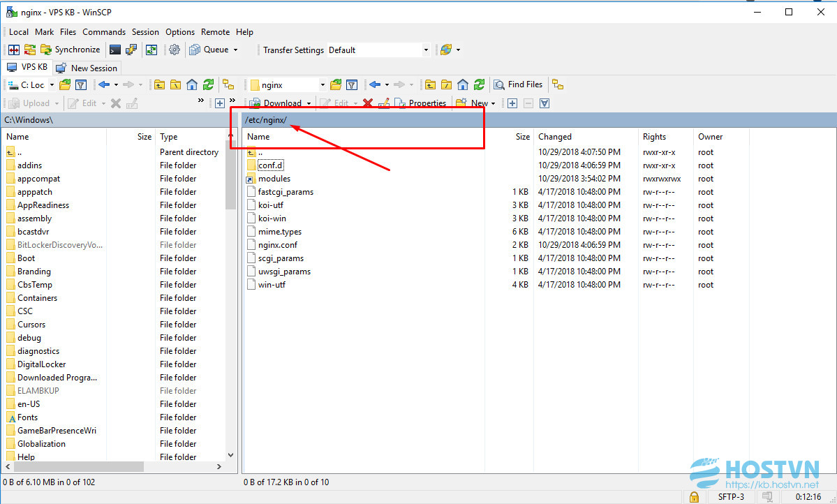Open the Options menu
This screenshot has height=504, width=837.
point(180,32)
